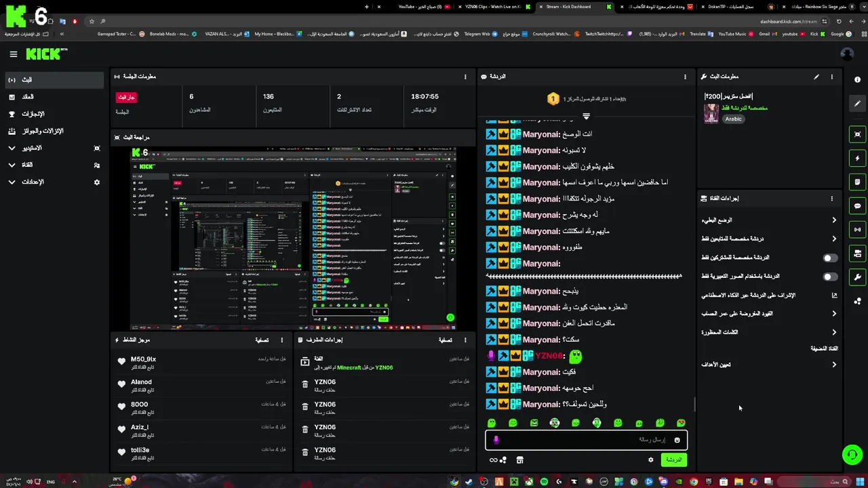Viewport: 868px width, 488px height.
Task: Click the pencil icon in right toolbar
Action: tap(858, 104)
